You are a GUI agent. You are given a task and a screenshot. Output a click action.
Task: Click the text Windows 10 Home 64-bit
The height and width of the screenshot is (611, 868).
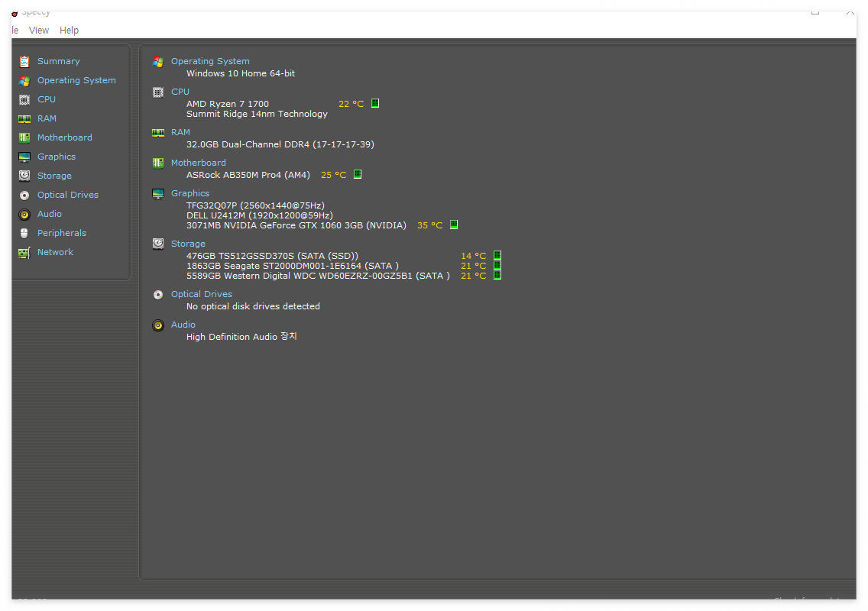[x=241, y=73]
